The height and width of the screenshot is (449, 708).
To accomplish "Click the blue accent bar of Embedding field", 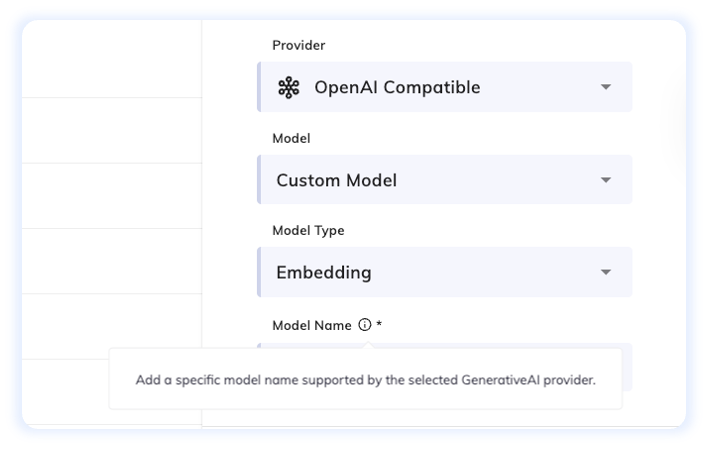I will tap(259, 272).
